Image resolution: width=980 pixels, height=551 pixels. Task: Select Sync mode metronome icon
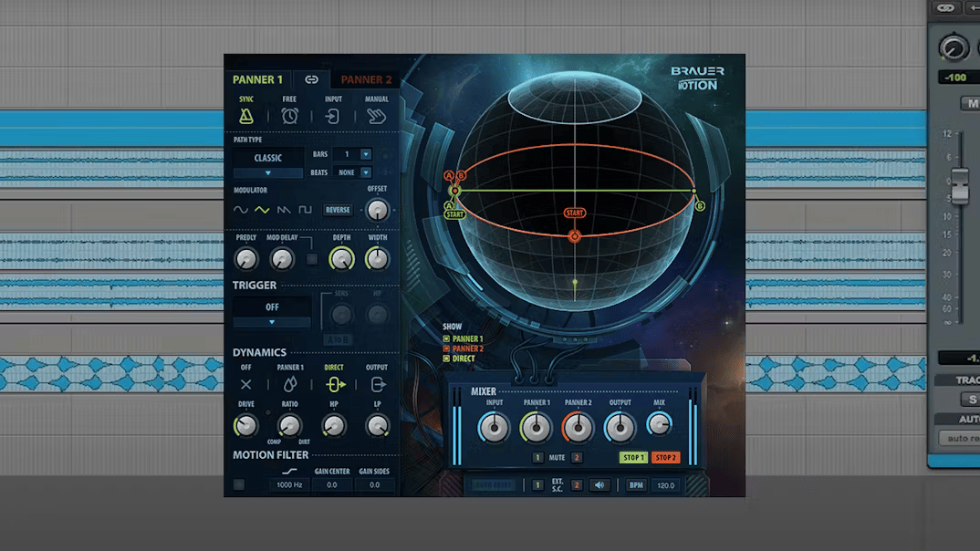246,116
